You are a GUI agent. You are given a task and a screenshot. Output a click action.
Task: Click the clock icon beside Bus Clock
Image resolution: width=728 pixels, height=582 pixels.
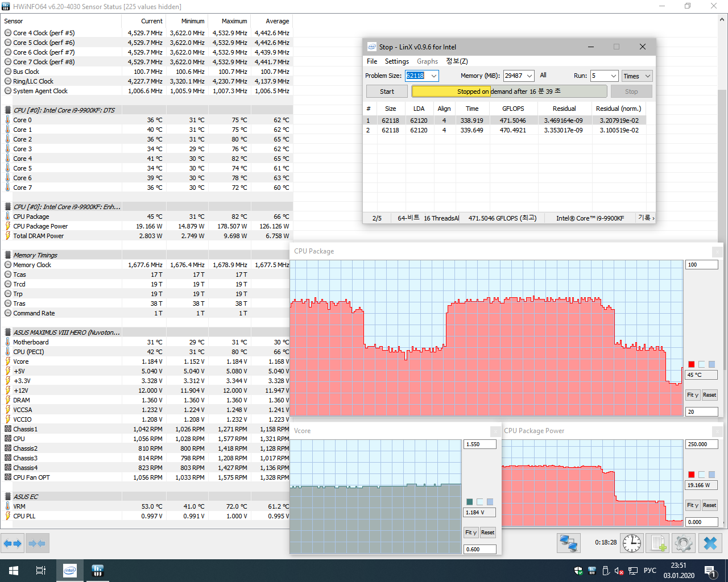tap(8, 72)
